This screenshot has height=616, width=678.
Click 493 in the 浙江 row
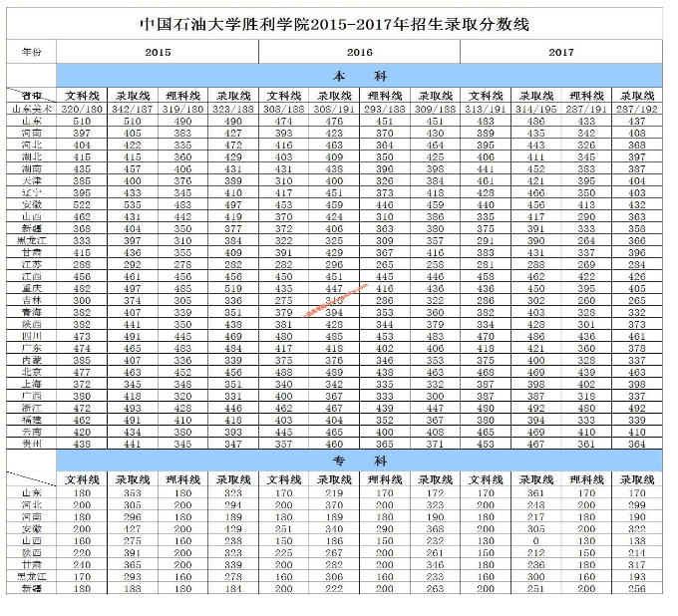click(133, 408)
